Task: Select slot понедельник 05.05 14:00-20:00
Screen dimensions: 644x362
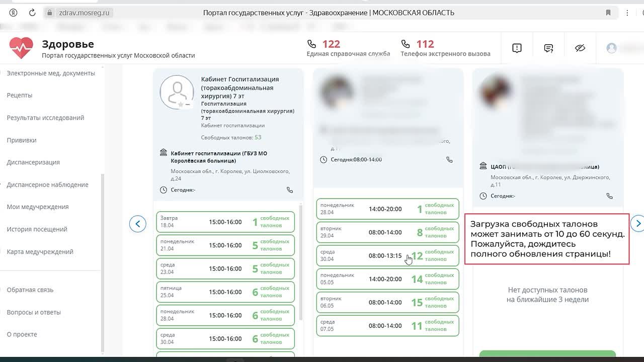Action: coord(388,279)
